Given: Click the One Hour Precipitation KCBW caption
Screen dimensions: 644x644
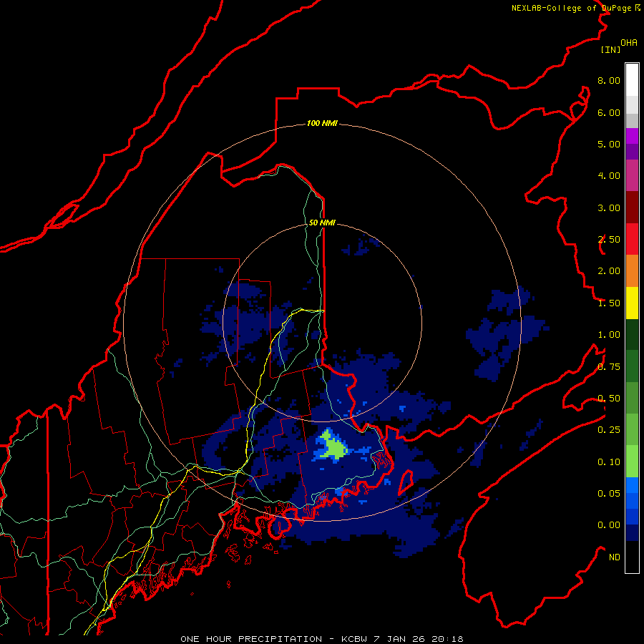Looking at the screenshot, I should [x=322, y=639].
